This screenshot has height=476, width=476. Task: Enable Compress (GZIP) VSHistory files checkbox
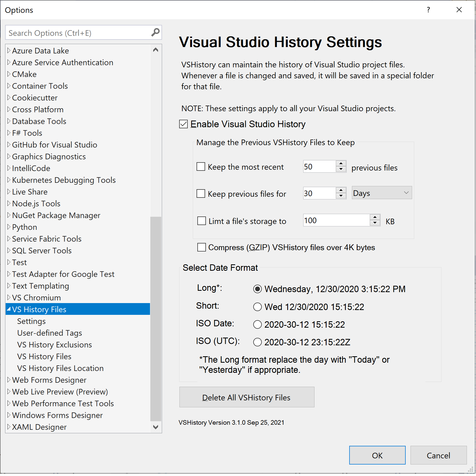202,247
